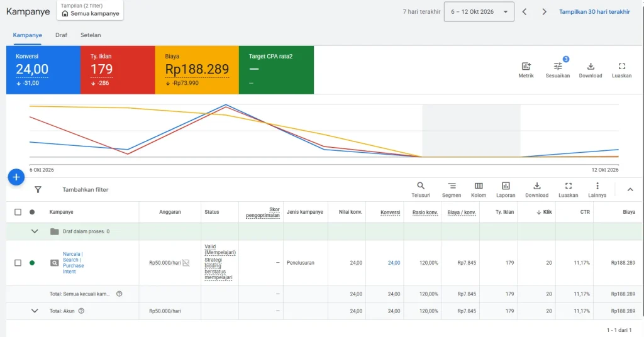Expand the Total: Akun row

click(35, 311)
